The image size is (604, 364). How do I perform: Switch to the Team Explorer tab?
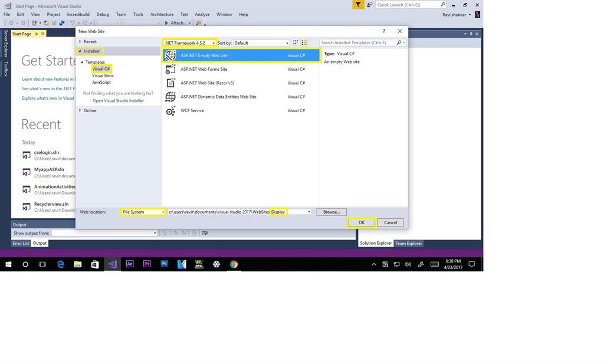tap(409, 244)
